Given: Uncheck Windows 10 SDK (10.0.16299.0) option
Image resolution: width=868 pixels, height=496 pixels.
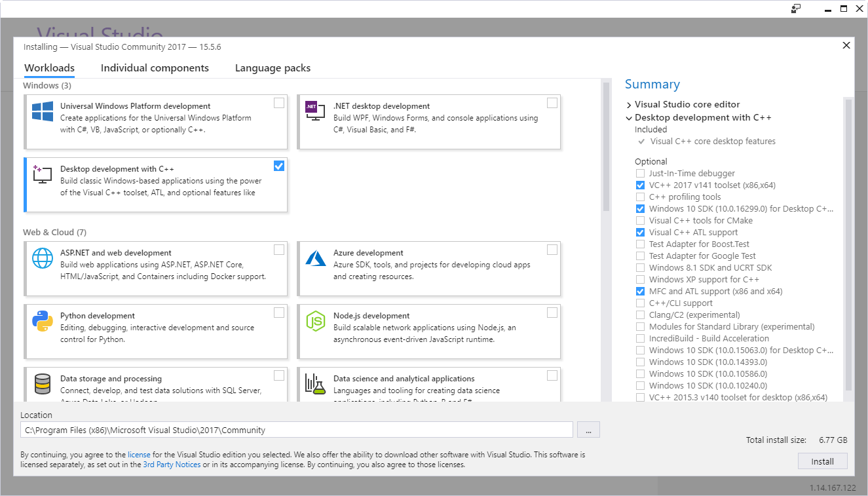Looking at the screenshot, I should [x=640, y=209].
